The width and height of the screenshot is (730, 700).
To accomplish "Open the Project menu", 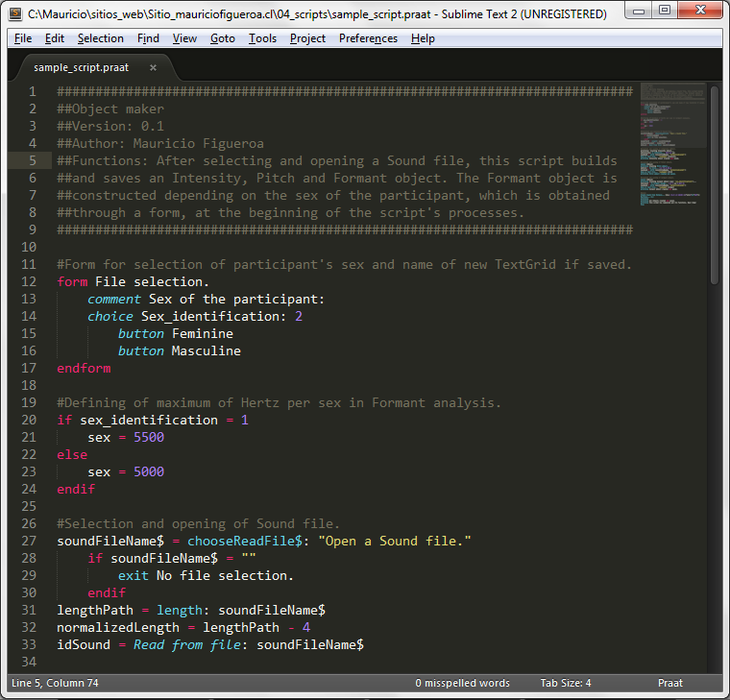I will pyautogui.click(x=307, y=38).
